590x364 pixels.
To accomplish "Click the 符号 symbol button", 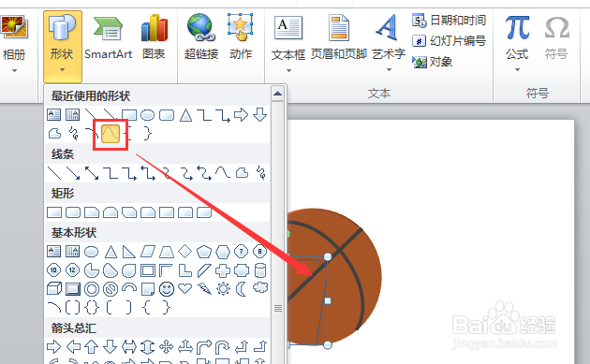I will (556, 37).
